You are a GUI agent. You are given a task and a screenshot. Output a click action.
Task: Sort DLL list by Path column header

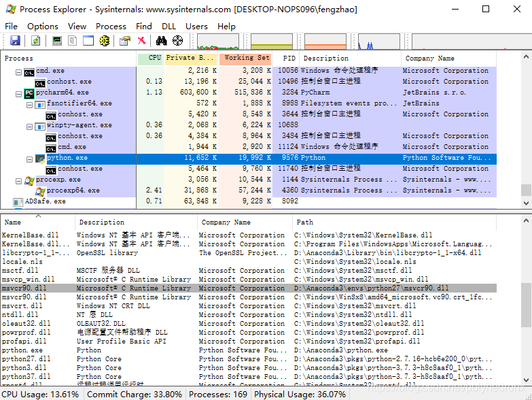click(304, 222)
